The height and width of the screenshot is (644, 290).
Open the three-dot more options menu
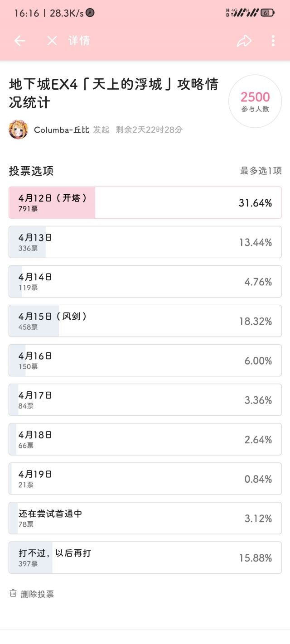pos(273,41)
